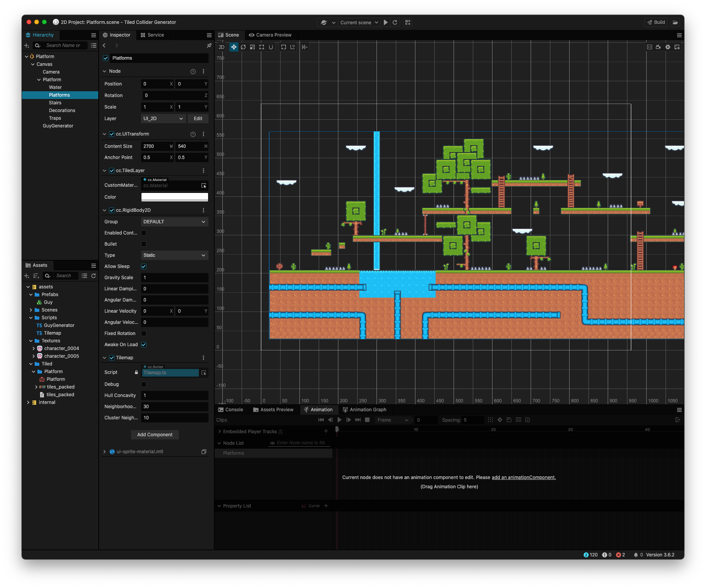The image size is (706, 588).
Task: Disable the cc.UITransform component checkbox
Action: click(112, 134)
